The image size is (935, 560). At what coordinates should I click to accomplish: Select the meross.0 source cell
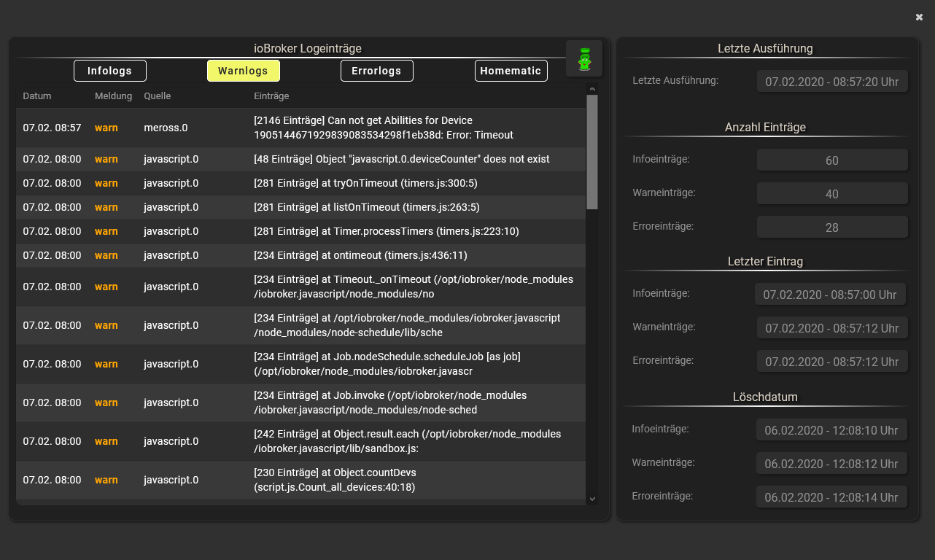(166, 128)
